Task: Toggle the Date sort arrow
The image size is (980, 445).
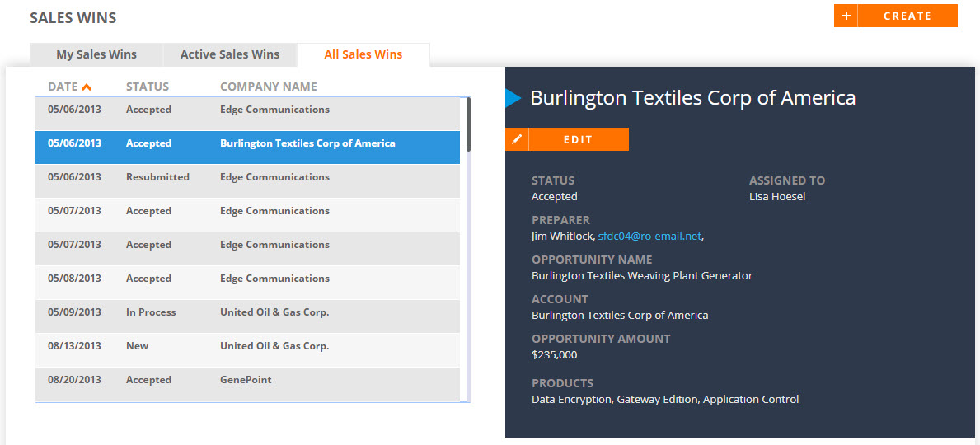Action: (x=87, y=87)
